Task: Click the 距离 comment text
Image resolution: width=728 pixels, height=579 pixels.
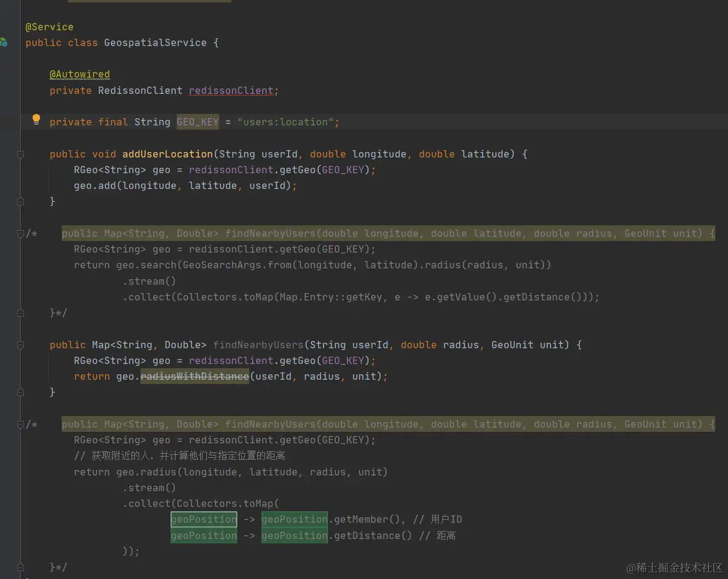Action: tap(437, 536)
